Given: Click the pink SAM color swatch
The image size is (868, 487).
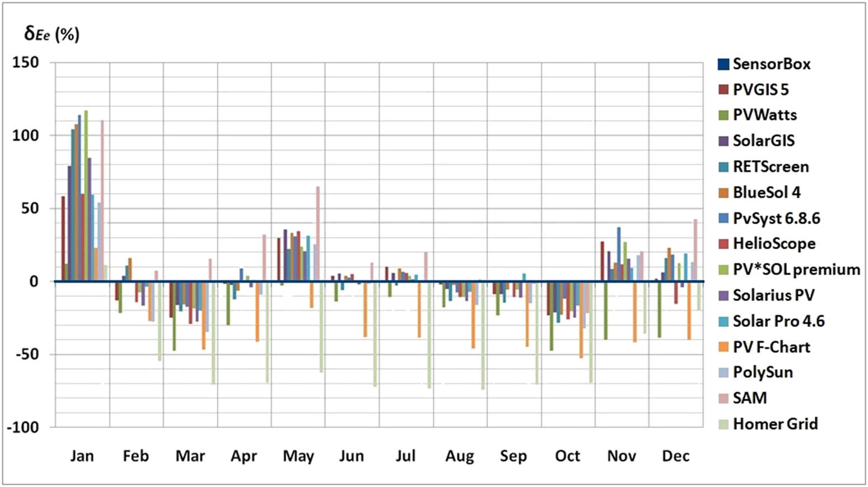Looking at the screenshot, I should point(722,398).
